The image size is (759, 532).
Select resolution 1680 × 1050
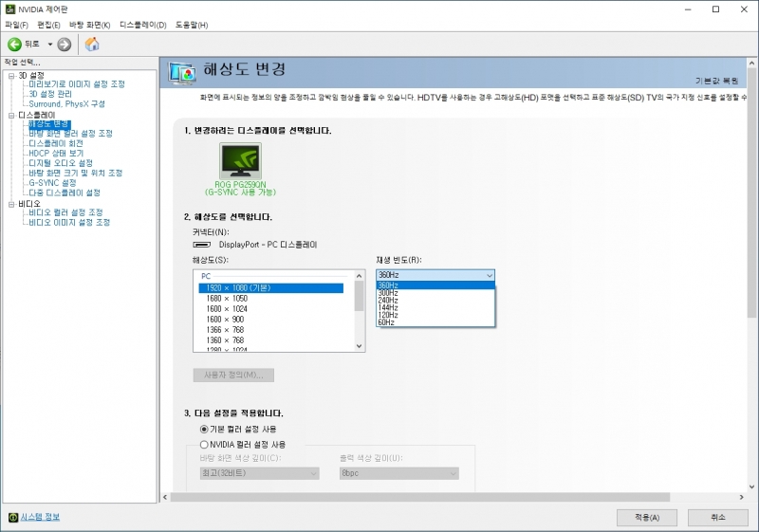[227, 299]
